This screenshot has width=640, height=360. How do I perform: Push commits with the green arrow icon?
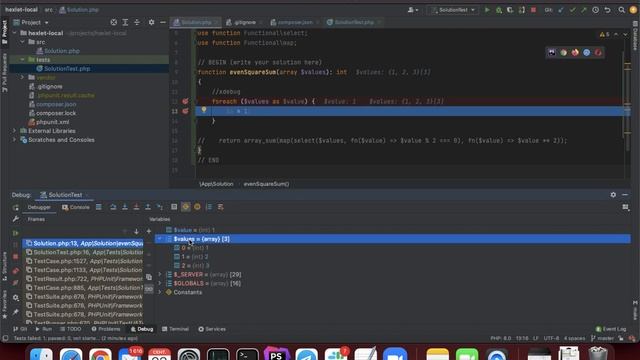pos(584,10)
